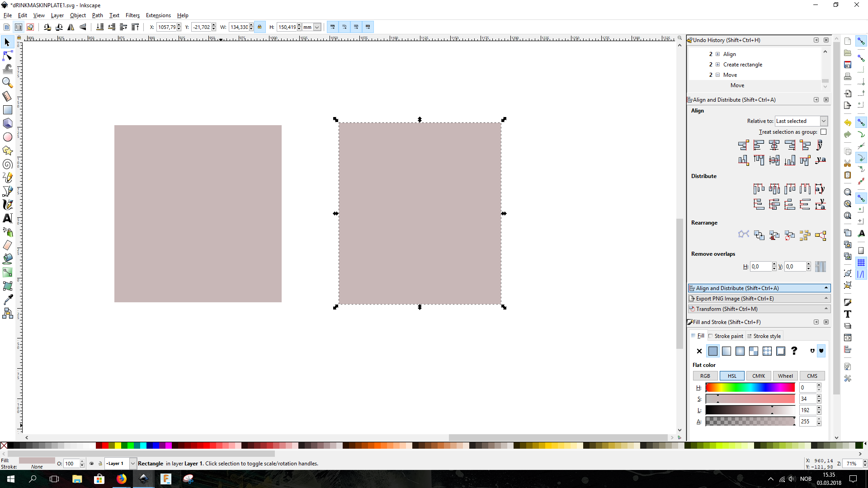Open the Path menu
The width and height of the screenshot is (868, 488).
tap(97, 15)
